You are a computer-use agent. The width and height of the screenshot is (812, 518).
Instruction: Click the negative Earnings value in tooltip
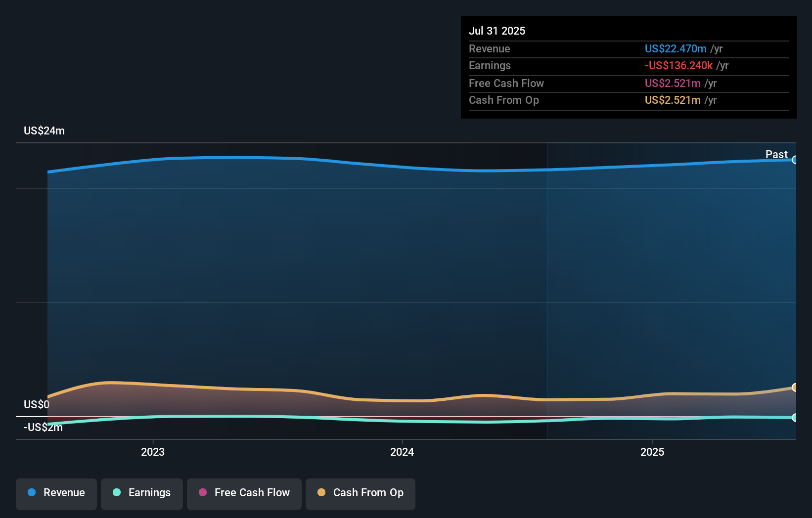[678, 66]
